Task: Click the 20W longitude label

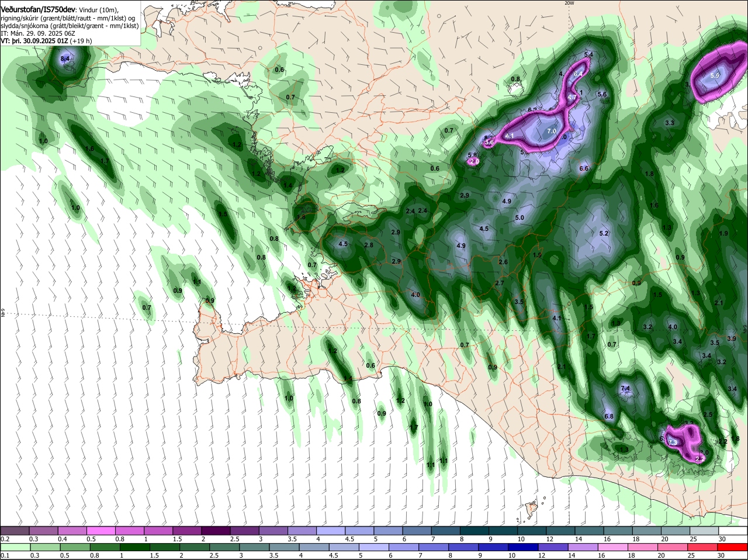Action: (x=569, y=3)
